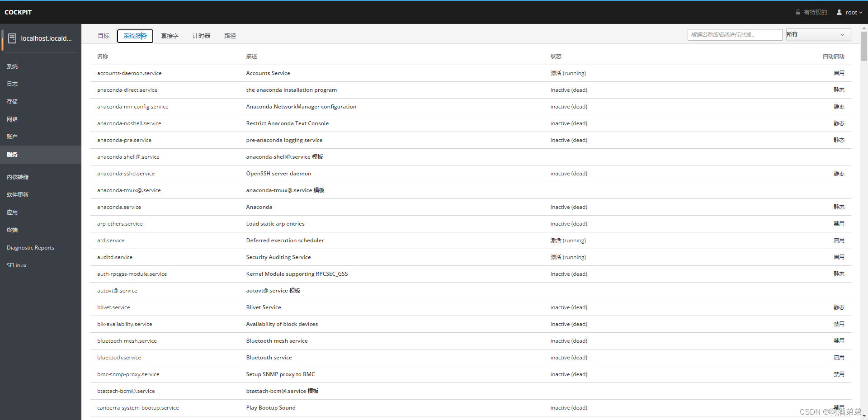Open bmc-snmp-proxy.service entry
The image size is (868, 420).
[471, 374]
